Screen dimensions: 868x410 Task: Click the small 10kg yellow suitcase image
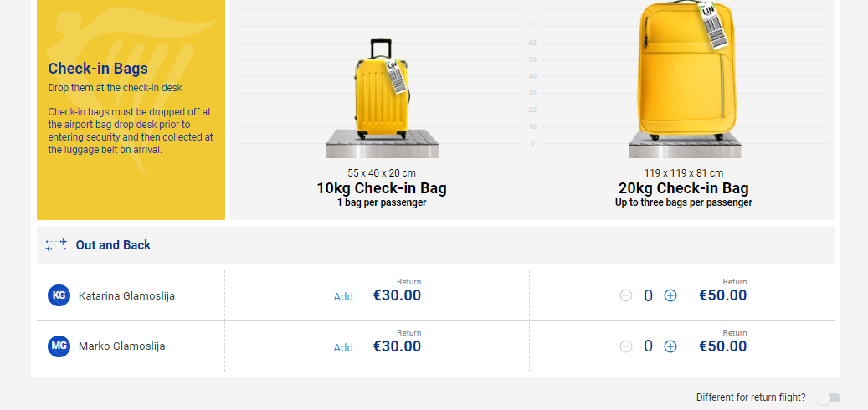point(382,90)
